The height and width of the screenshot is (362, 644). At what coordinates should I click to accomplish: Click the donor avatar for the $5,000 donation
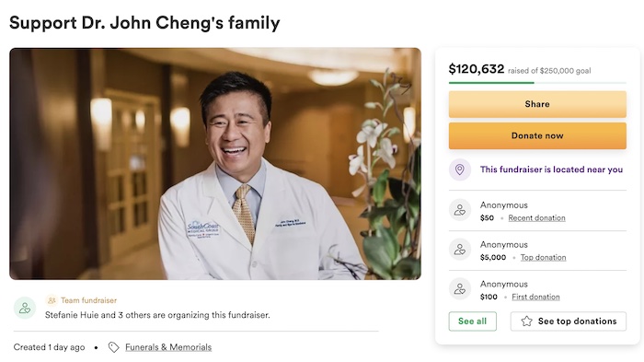click(460, 250)
